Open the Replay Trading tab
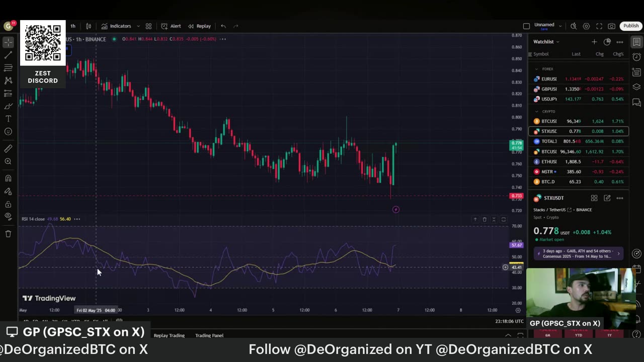The height and width of the screenshot is (362, 644). [169, 335]
